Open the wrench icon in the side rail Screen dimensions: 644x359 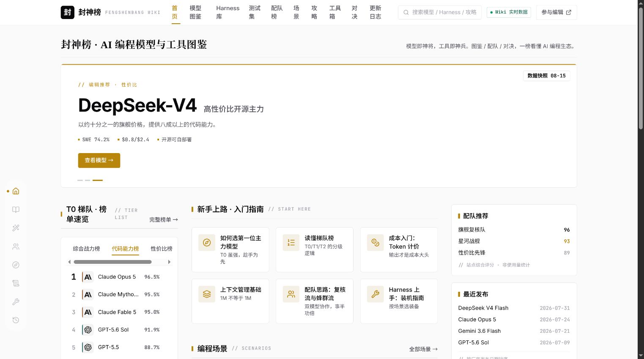(16, 302)
